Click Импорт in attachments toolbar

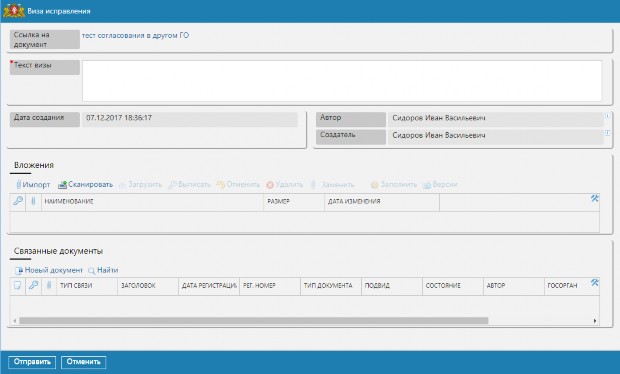[x=33, y=185]
